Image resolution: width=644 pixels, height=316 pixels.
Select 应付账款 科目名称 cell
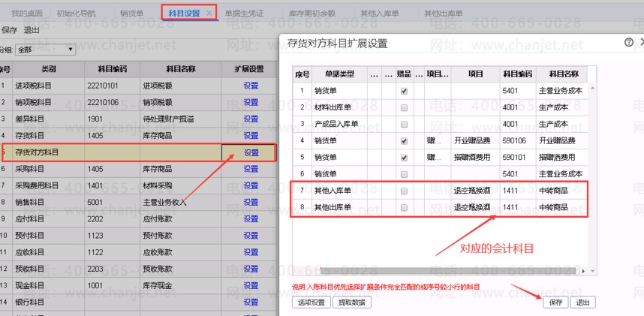pos(180,219)
